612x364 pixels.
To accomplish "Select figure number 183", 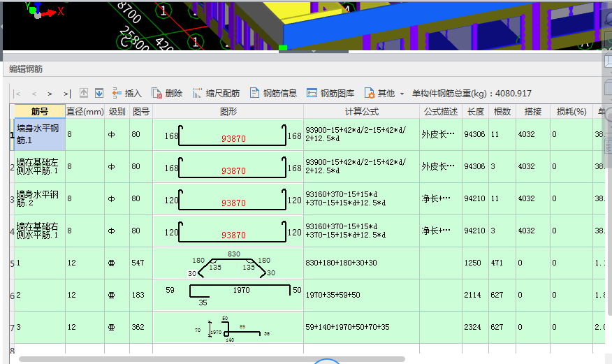I will coord(138,295).
